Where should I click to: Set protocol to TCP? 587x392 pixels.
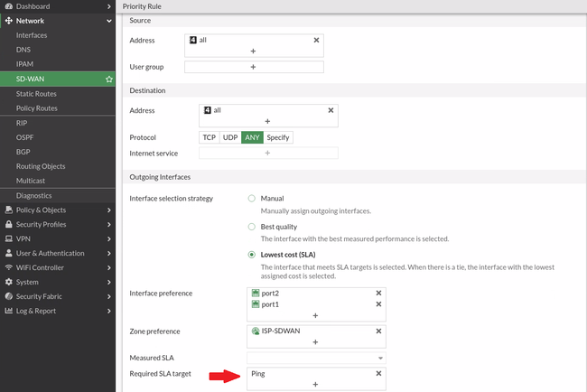(x=209, y=137)
